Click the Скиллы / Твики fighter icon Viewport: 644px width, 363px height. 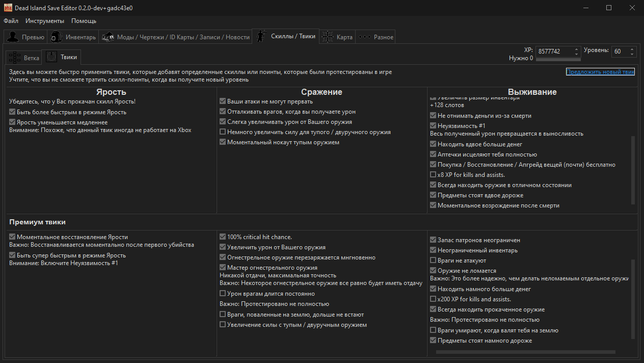tap(261, 36)
